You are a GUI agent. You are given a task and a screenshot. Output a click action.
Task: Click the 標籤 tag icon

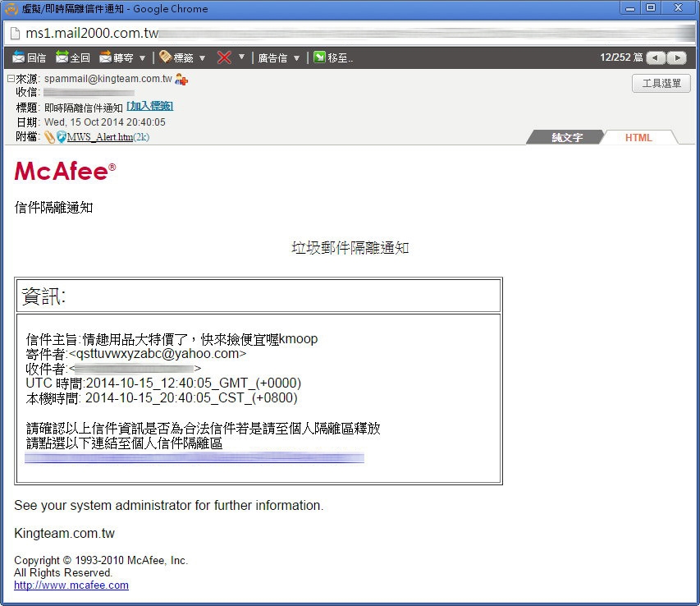pos(165,57)
